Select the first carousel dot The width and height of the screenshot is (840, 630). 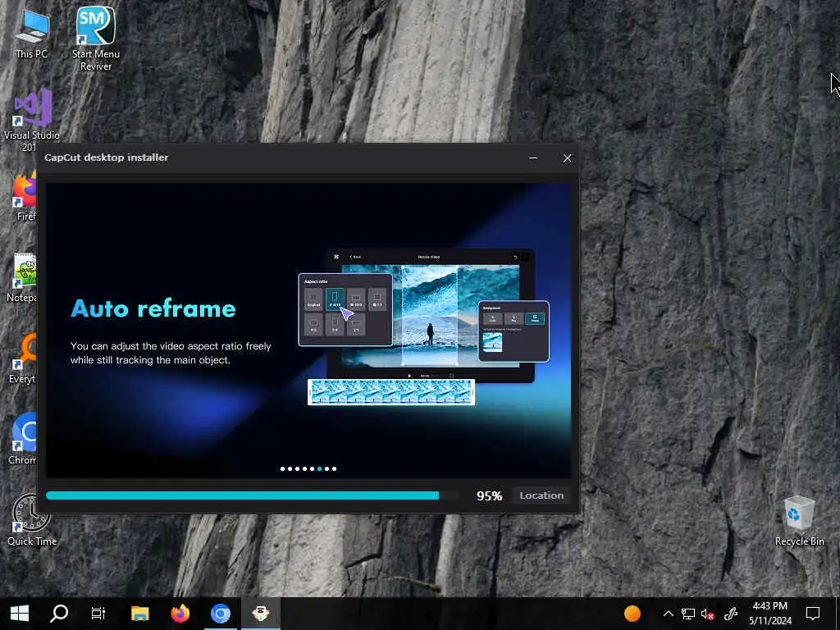click(x=283, y=468)
